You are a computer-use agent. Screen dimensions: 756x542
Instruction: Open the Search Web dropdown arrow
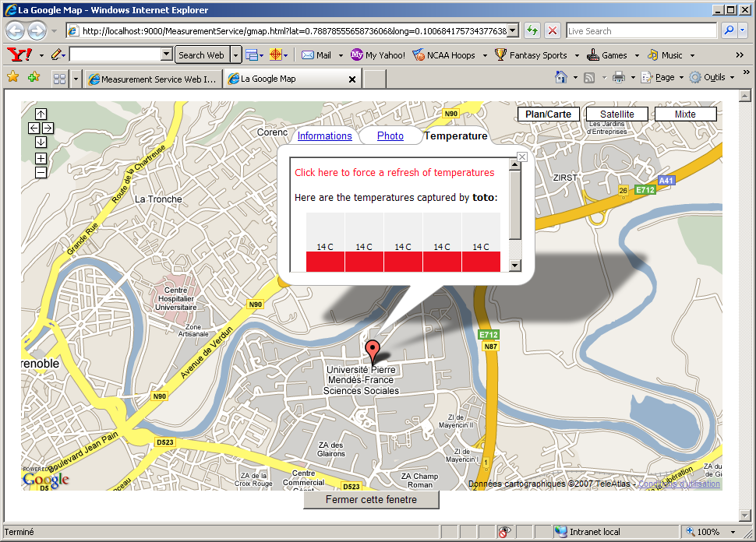[235, 55]
